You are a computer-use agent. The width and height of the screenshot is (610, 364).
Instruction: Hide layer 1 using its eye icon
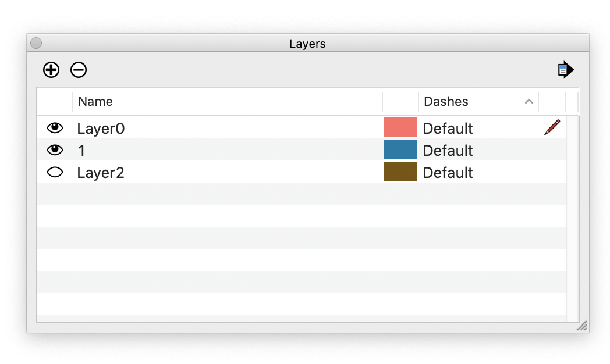click(x=55, y=150)
